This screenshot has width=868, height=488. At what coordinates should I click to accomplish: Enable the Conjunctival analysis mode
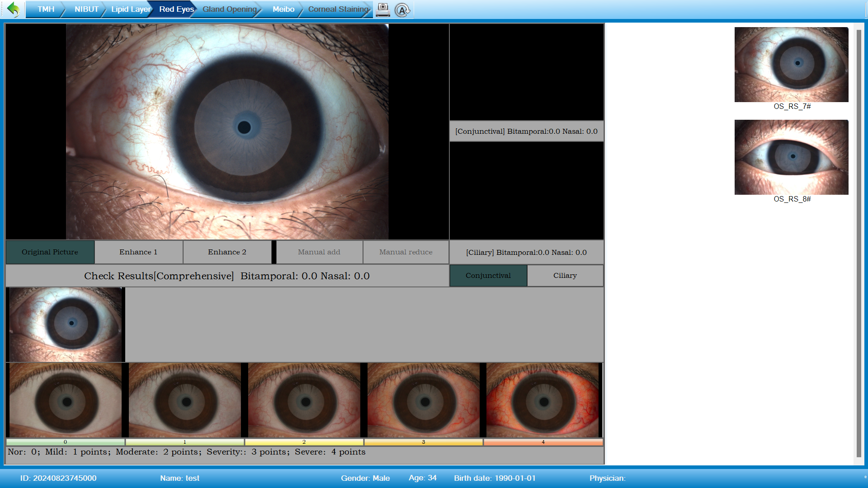tap(488, 275)
